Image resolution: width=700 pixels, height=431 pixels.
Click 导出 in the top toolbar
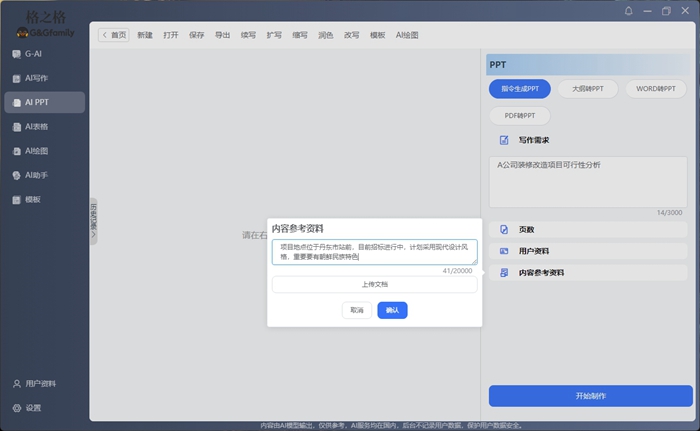click(223, 35)
